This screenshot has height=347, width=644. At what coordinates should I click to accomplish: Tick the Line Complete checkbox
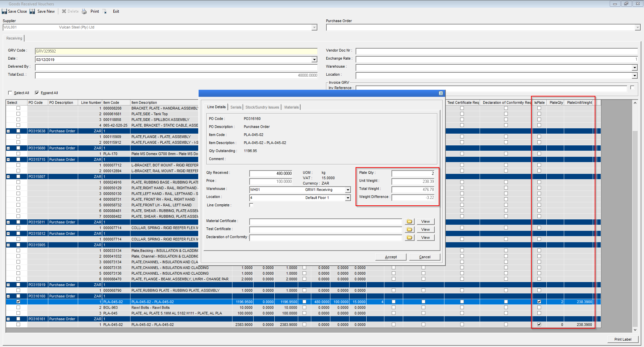[251, 205]
